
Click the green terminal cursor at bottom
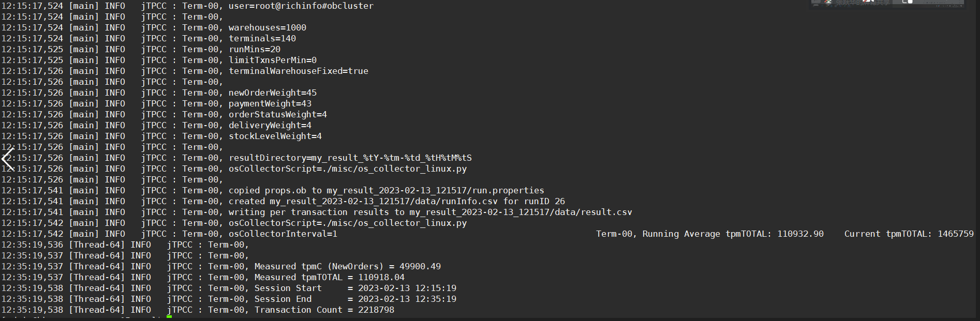[x=169, y=317]
